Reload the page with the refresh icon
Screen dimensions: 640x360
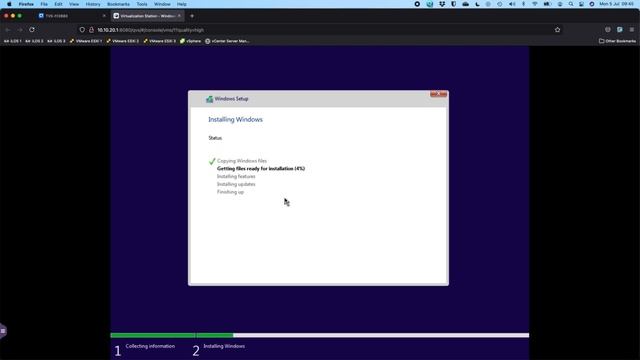(x=32, y=30)
